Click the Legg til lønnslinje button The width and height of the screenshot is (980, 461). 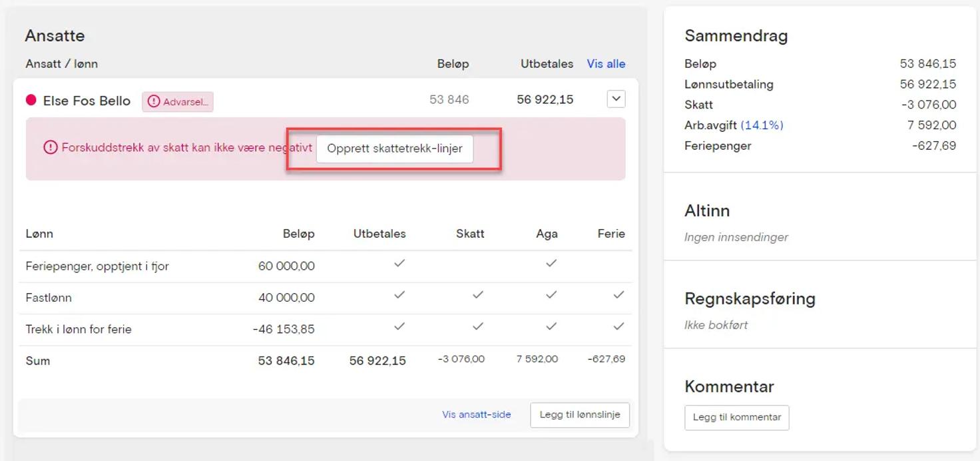point(579,414)
